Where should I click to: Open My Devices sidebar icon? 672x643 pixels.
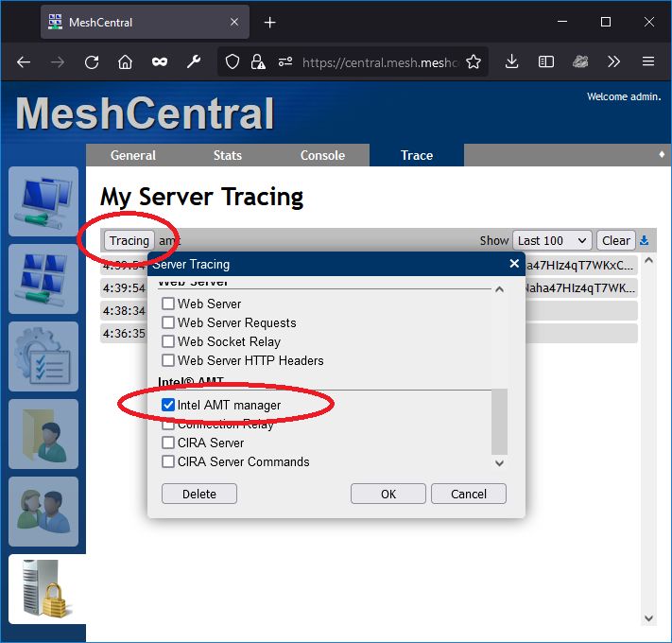point(43,201)
